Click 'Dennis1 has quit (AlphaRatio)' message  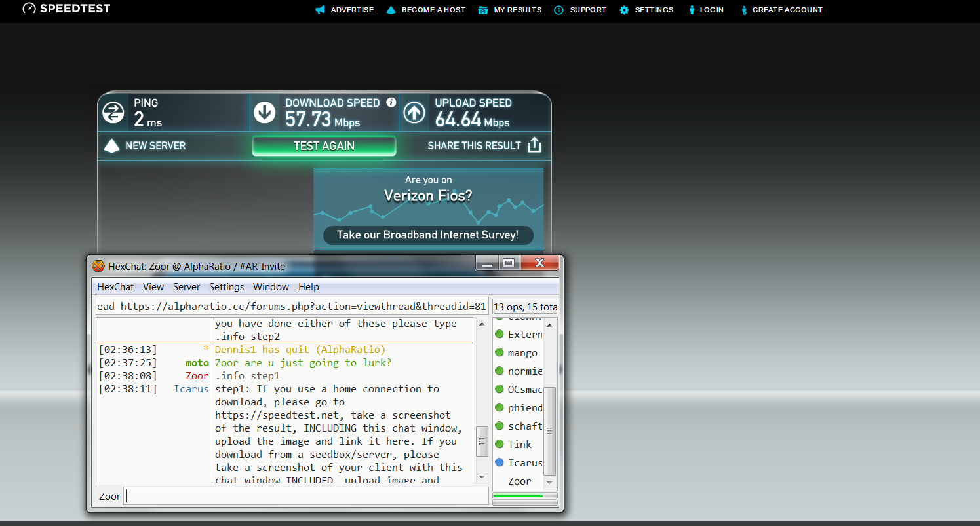click(300, 350)
